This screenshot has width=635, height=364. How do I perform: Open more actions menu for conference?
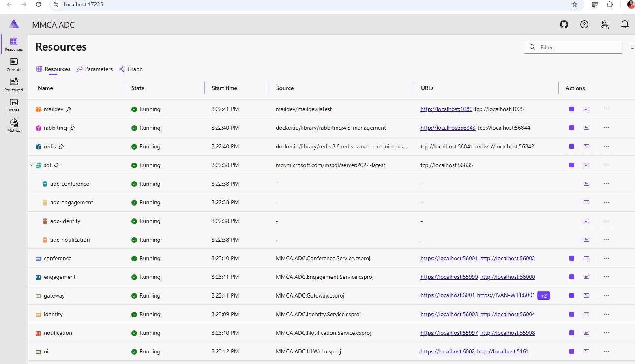tap(606, 258)
